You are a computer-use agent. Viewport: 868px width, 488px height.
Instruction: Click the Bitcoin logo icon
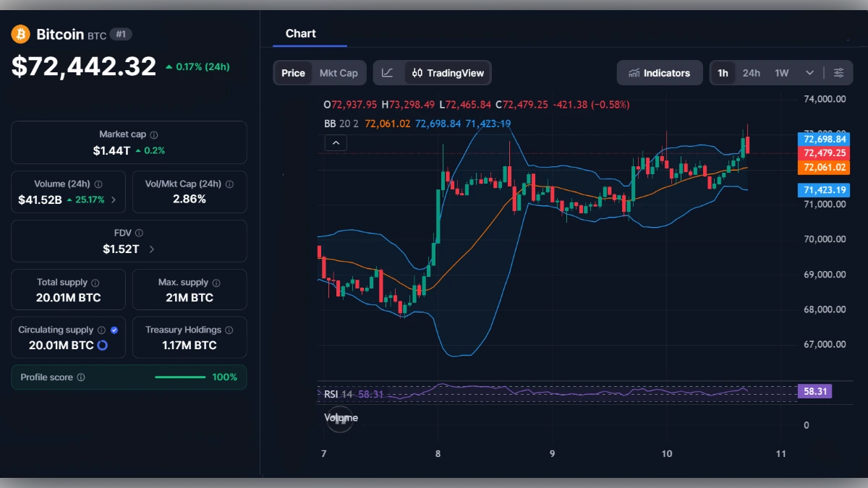point(21,34)
